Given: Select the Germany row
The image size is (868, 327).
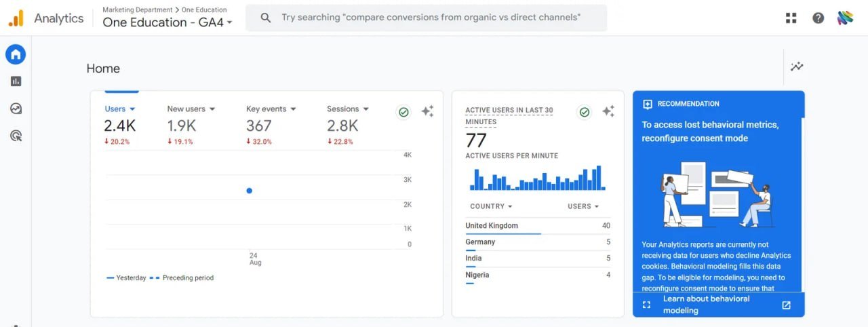Looking at the screenshot, I should 538,242.
